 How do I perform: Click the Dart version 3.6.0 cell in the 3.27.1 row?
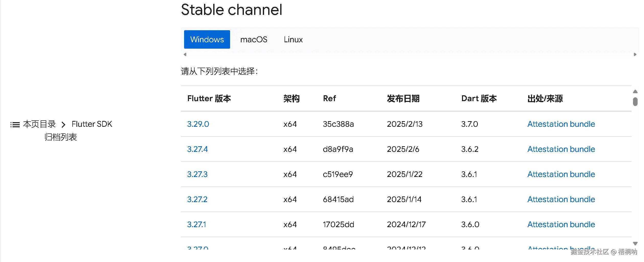click(470, 225)
